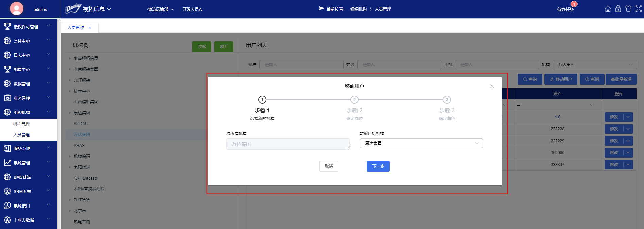Expand the FHT哈哈 tree node
This screenshot has width=644, height=229.
pyautogui.click(x=70, y=200)
